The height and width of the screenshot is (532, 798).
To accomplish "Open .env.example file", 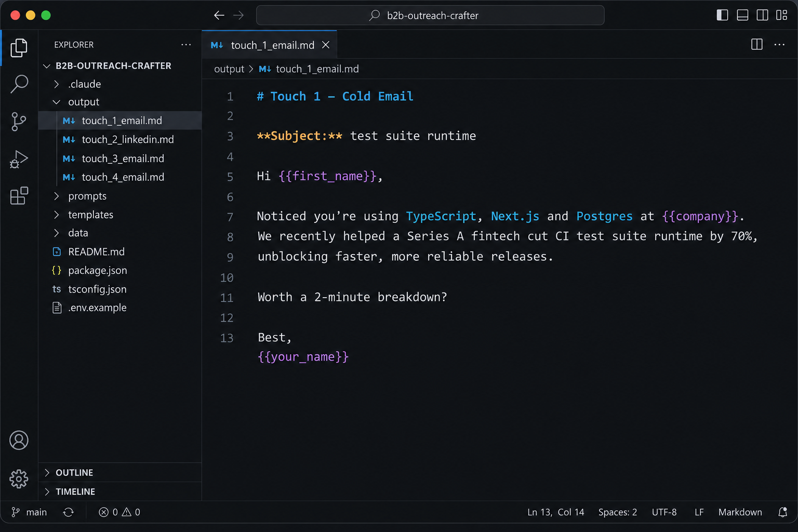I will (120, 308).
